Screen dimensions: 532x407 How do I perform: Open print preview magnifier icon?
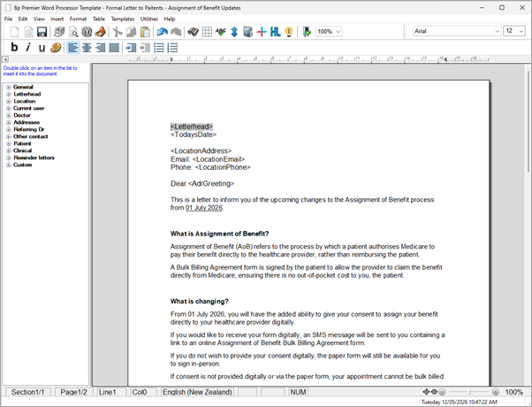point(73,32)
